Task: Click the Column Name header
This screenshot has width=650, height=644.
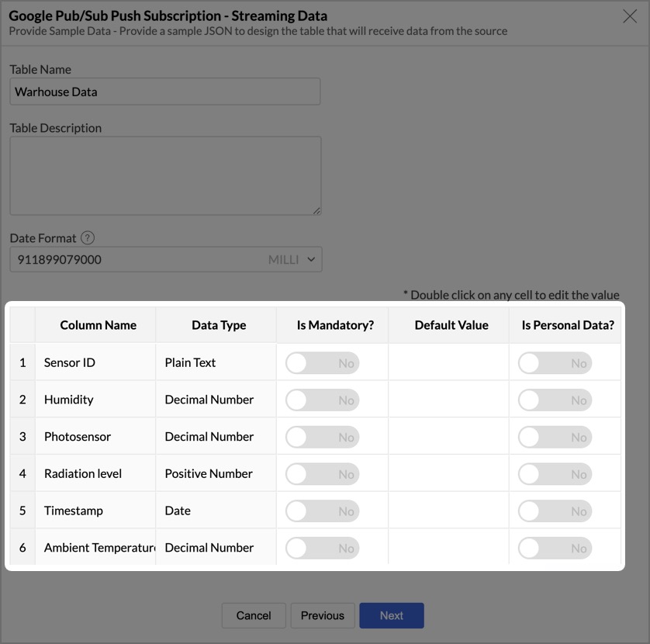Action: coord(98,325)
